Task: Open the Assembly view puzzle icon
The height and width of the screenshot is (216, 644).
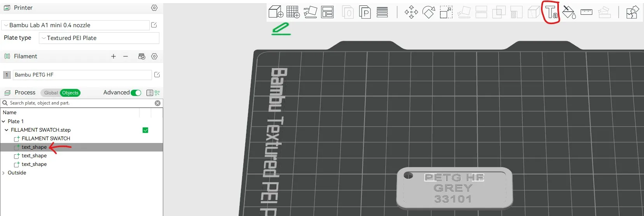Action: pyautogui.click(x=632, y=12)
